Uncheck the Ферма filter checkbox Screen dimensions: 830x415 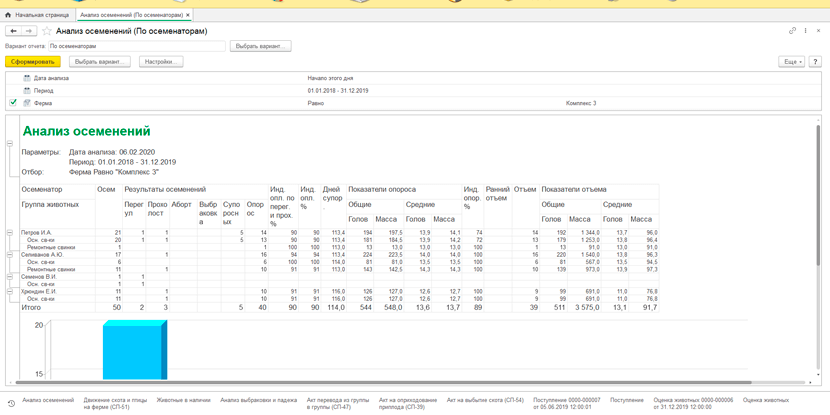click(13, 103)
